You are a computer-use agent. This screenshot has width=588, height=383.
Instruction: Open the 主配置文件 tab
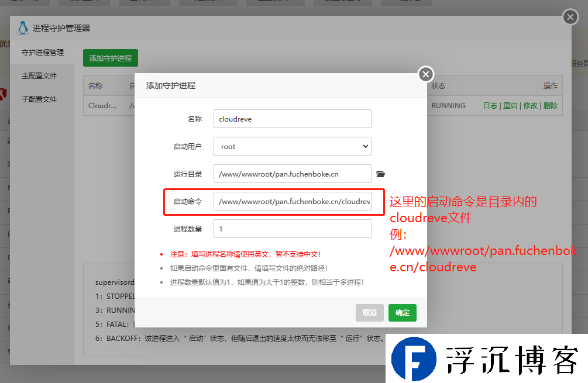click(x=39, y=75)
